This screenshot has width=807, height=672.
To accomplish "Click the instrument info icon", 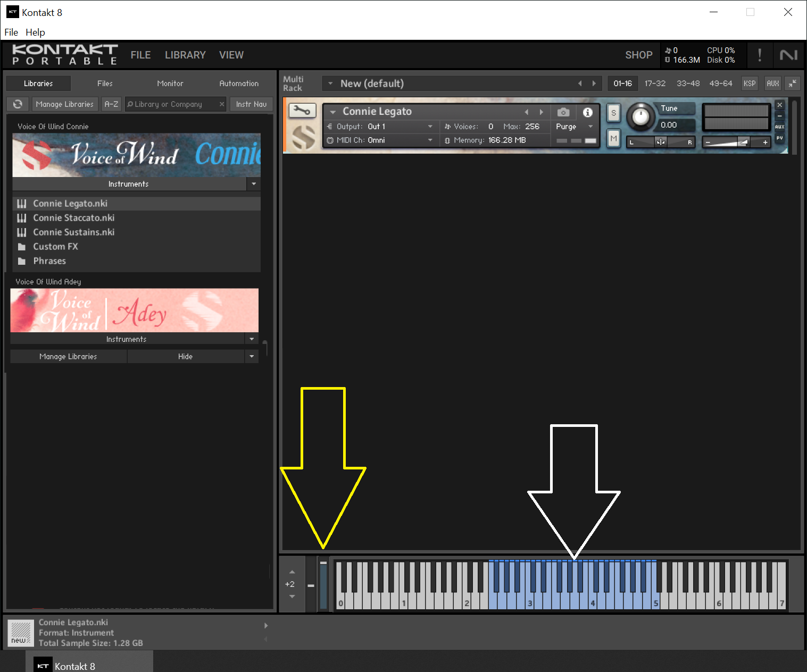I will click(587, 112).
